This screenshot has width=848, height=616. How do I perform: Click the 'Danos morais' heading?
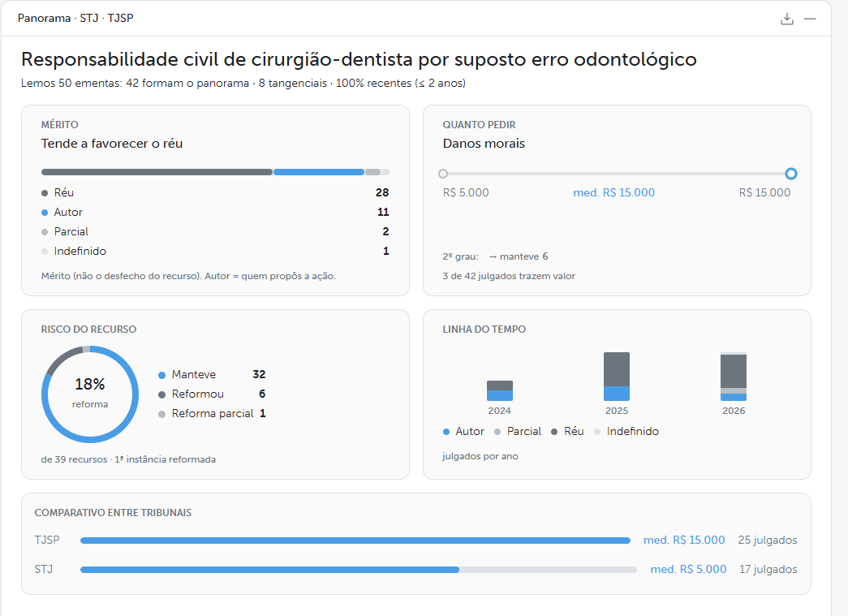[x=484, y=144]
